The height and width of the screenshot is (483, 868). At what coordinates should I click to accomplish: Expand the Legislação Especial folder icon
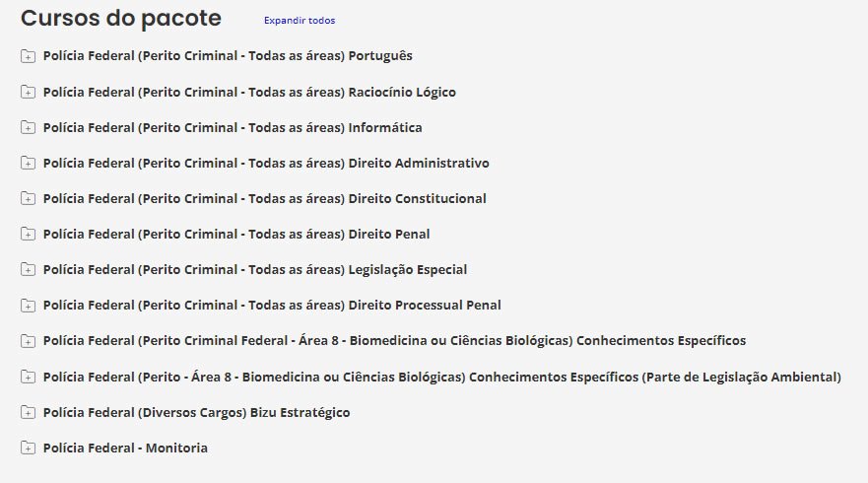click(28, 270)
